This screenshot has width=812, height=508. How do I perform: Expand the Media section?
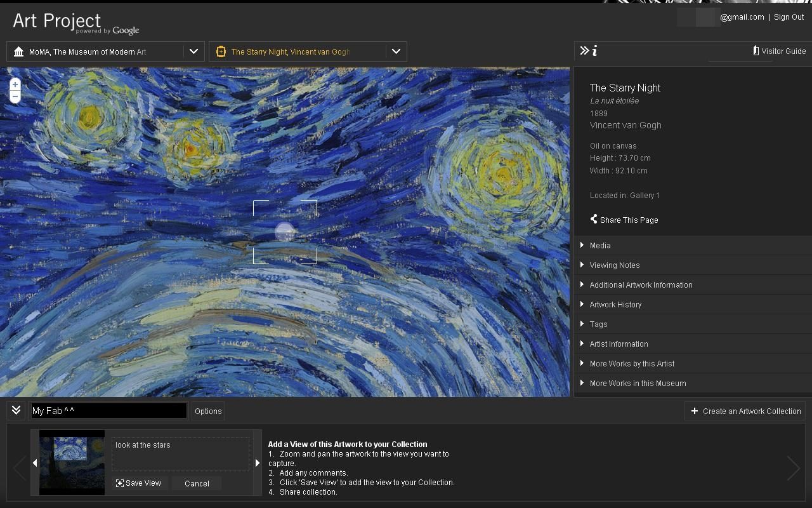[x=693, y=245]
